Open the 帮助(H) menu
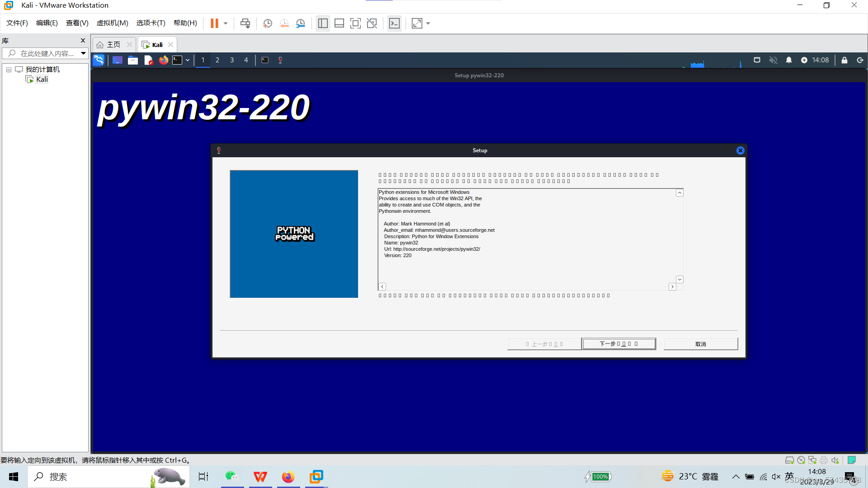868x488 pixels. (185, 23)
